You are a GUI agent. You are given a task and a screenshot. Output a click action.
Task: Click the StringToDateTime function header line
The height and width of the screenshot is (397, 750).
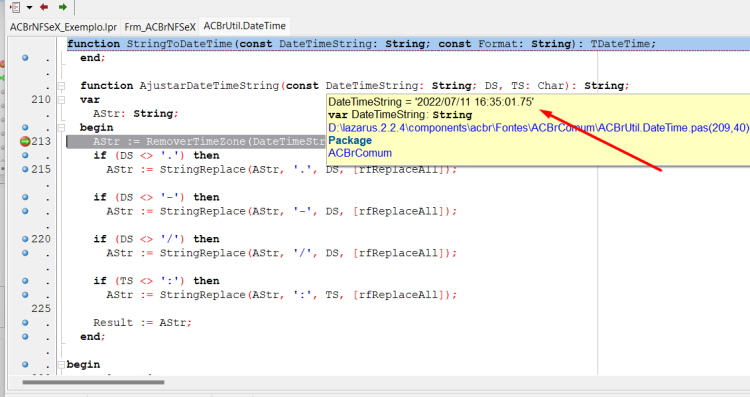(361, 44)
